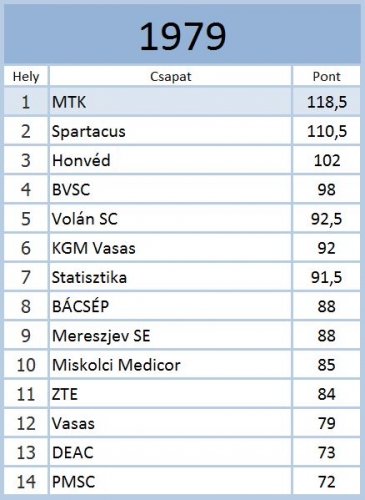Click the BÁCSÉP team cell
The height and width of the screenshot is (500, 365).
(x=170, y=306)
